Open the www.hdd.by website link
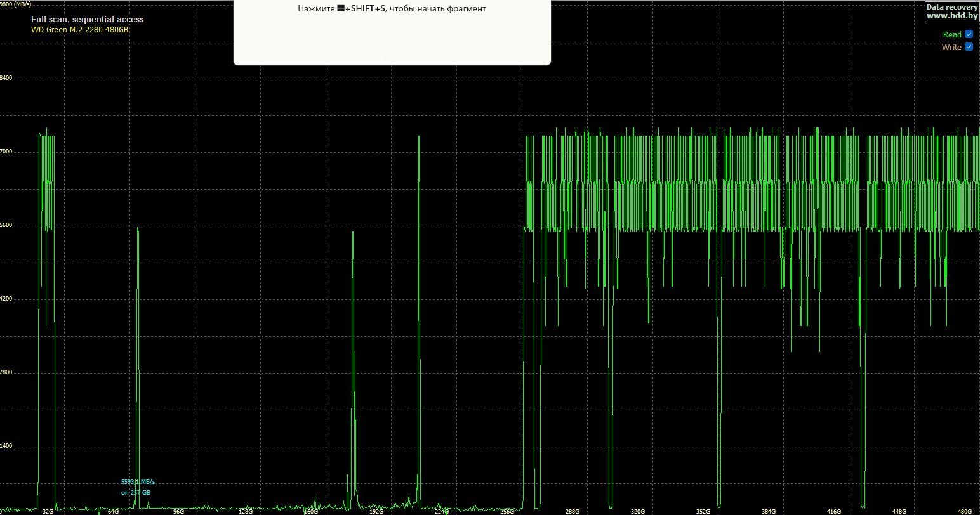980x515 pixels. coord(952,15)
